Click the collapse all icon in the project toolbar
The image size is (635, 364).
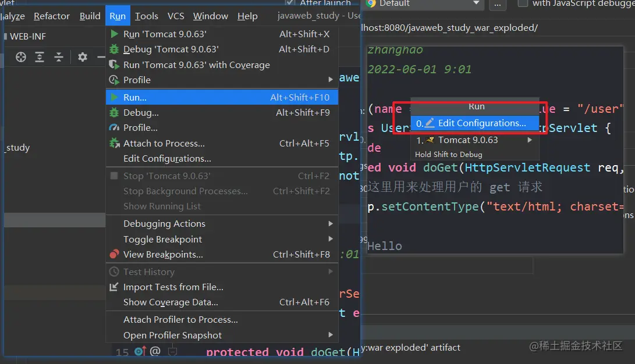click(59, 57)
